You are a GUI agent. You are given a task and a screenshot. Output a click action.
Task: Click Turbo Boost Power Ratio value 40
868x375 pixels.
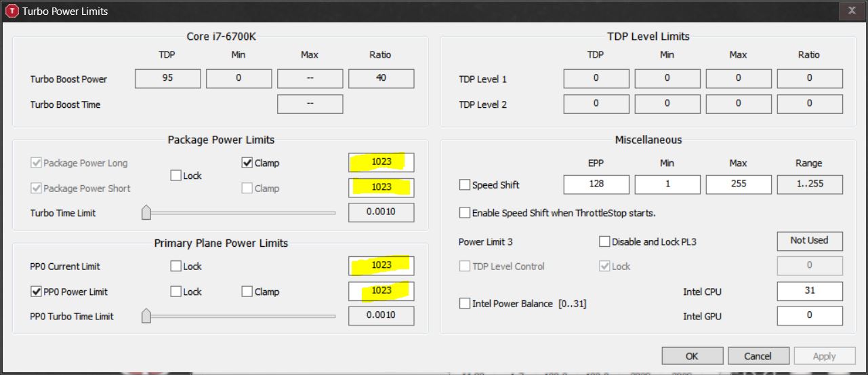click(381, 79)
